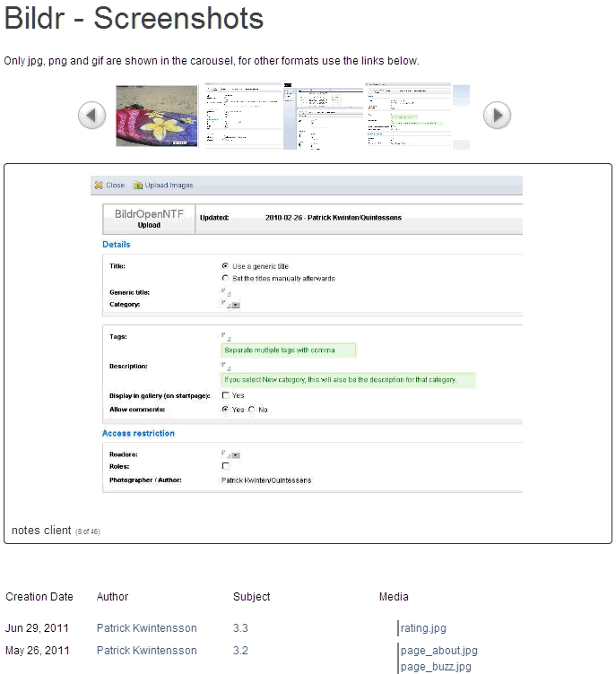
Task: Click the 'BildrOpenNTF' form title
Action: [149, 213]
